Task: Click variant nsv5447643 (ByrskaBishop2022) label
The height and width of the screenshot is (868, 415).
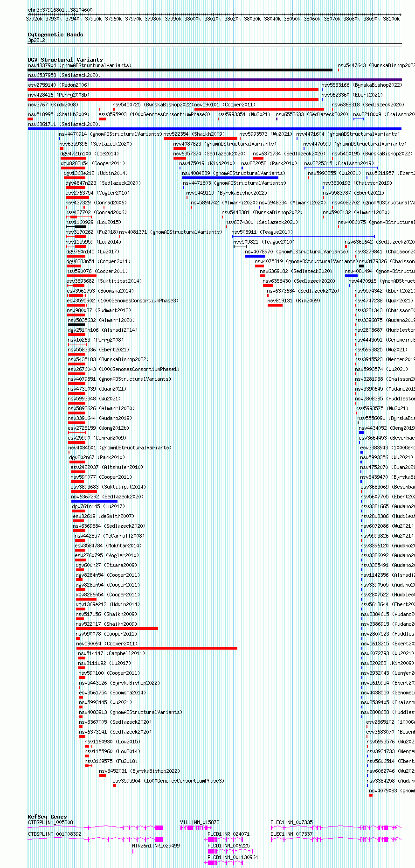Action: [376, 65]
